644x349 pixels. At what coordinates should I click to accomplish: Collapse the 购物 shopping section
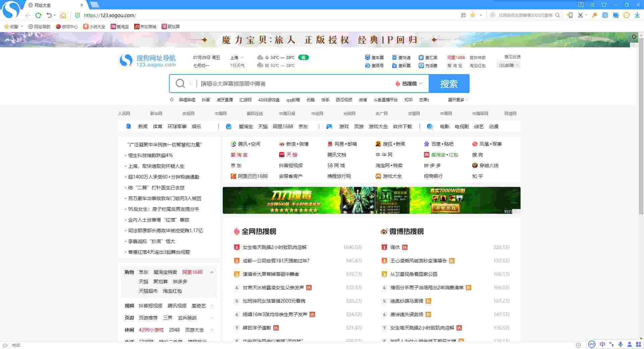pyautogui.click(x=212, y=272)
